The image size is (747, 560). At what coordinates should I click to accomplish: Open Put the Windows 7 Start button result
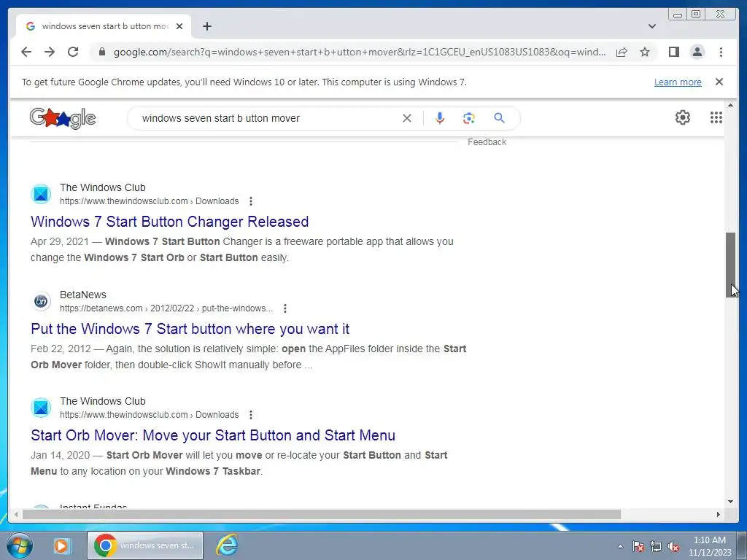pyautogui.click(x=190, y=329)
